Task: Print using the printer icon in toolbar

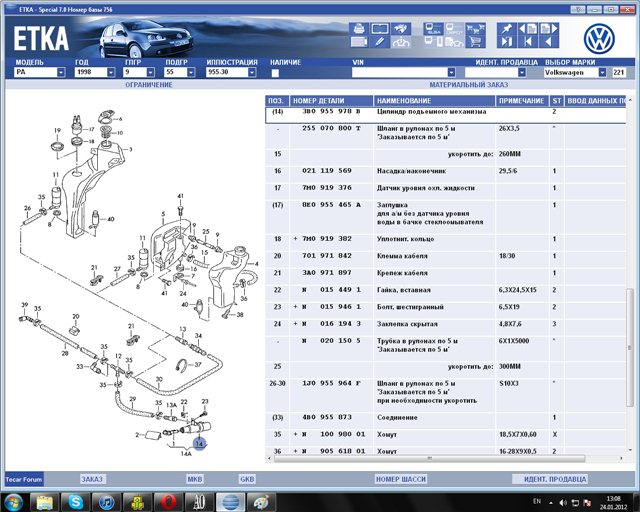Action: (359, 29)
